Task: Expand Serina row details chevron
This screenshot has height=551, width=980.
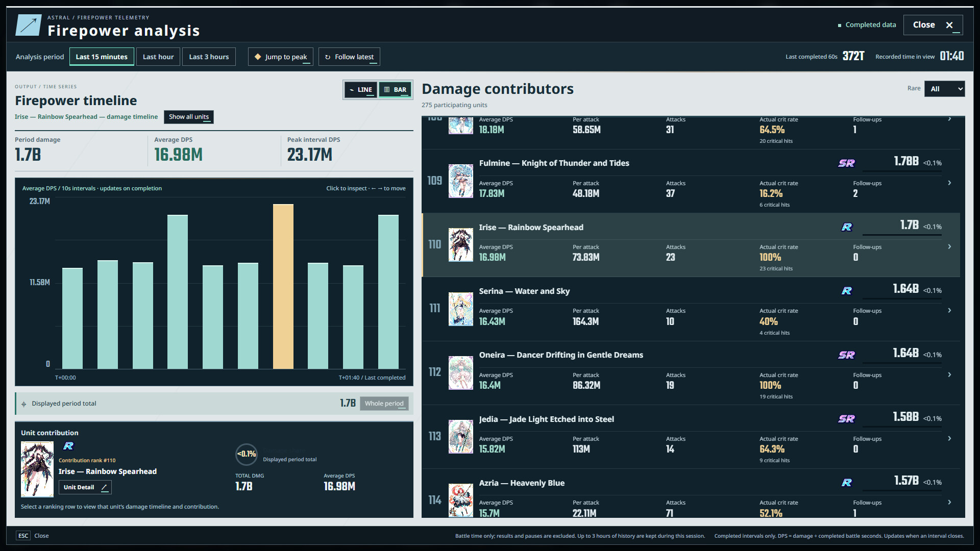Action: pyautogui.click(x=949, y=310)
